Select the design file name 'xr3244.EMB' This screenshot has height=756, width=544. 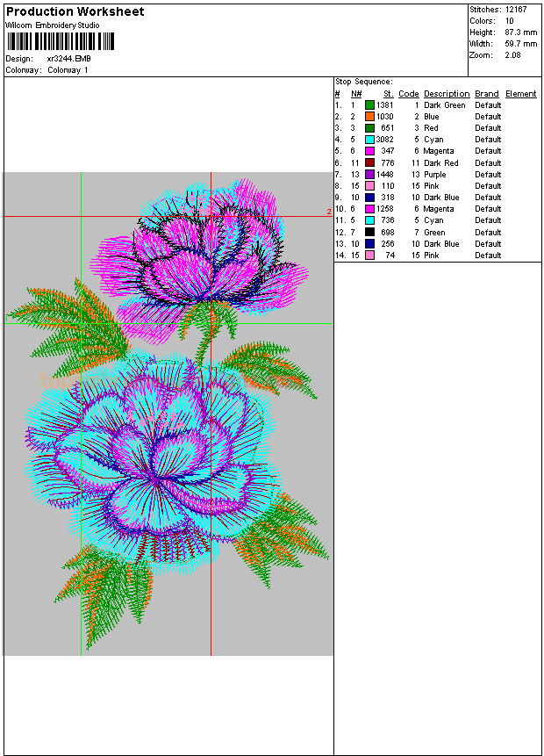pyautogui.click(x=69, y=59)
